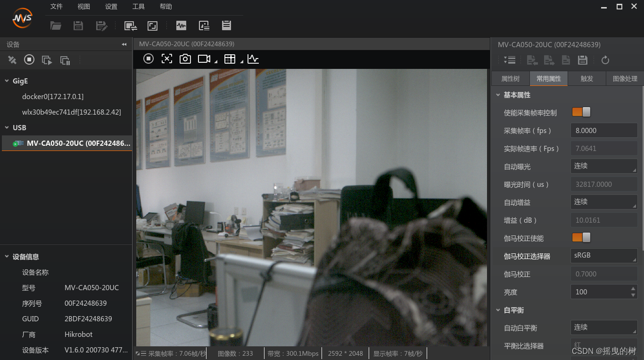
Task: Stop grabbing in the image view toolbar
Action: (149, 59)
